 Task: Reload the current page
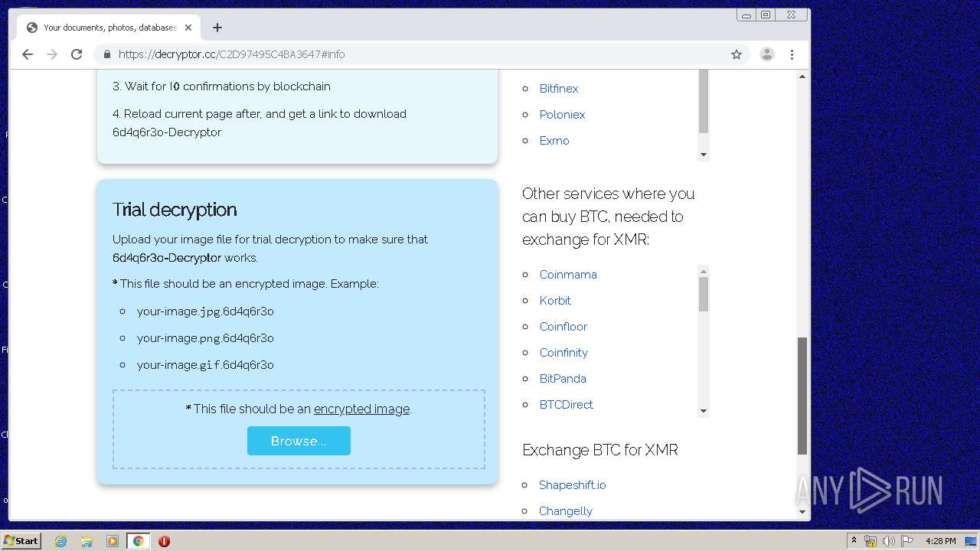click(77, 54)
